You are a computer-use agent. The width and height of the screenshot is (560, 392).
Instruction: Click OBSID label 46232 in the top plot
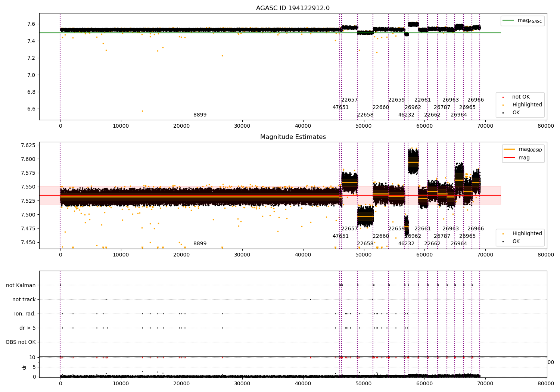click(x=406, y=115)
